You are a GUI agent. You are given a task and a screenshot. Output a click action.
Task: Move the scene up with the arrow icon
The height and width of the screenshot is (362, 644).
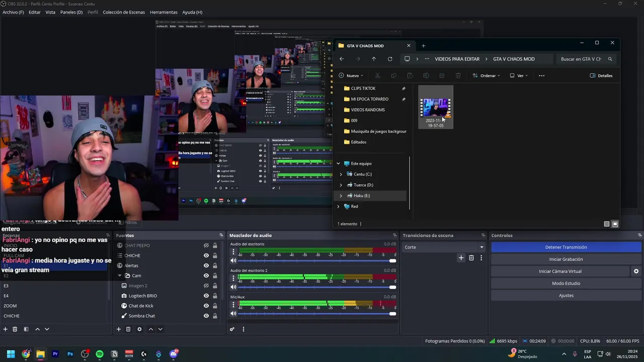[x=37, y=329]
